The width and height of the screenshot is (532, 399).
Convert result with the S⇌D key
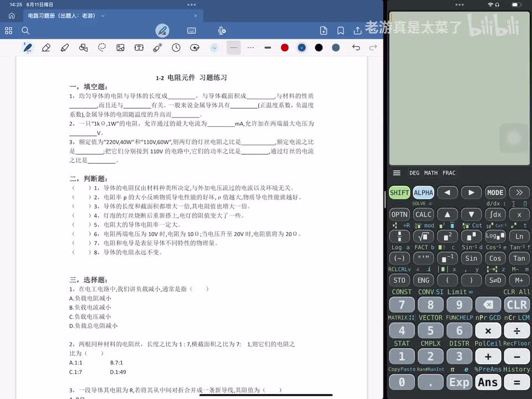click(495, 280)
